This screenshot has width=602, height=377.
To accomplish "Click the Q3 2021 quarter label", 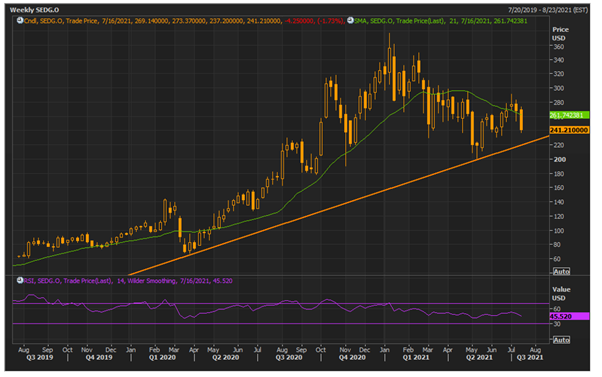I will [530, 357].
